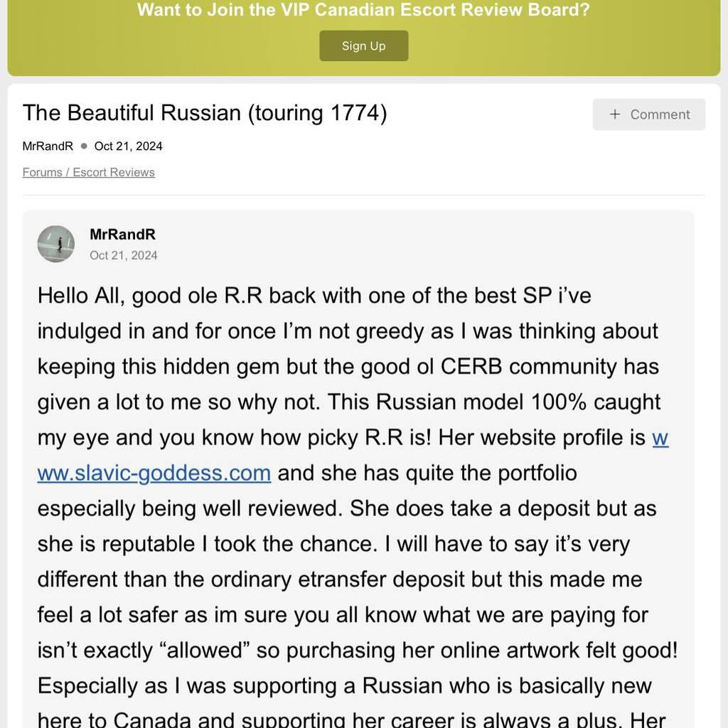
Task: Click the Oct 21, 2024 date under title
Action: pos(128,146)
